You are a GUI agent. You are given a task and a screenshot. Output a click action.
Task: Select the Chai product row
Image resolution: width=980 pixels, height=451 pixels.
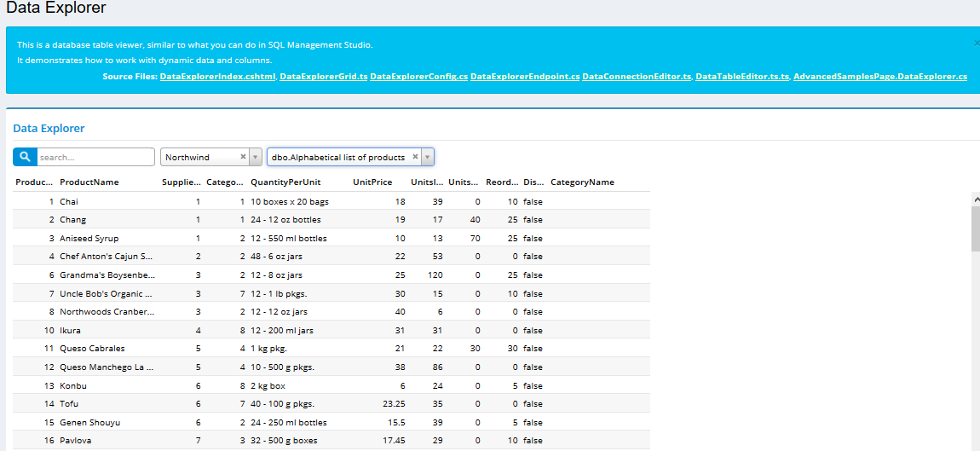click(331, 201)
